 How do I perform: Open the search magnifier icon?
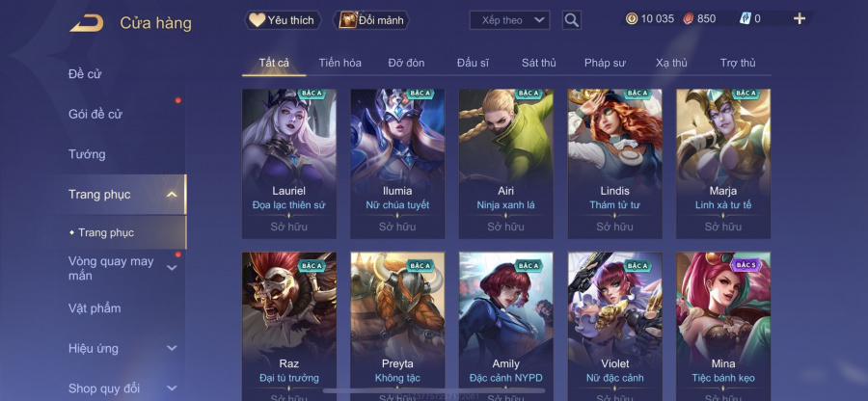click(571, 20)
